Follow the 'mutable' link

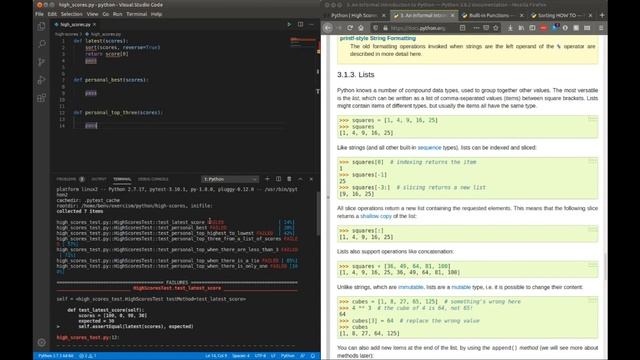461,287
